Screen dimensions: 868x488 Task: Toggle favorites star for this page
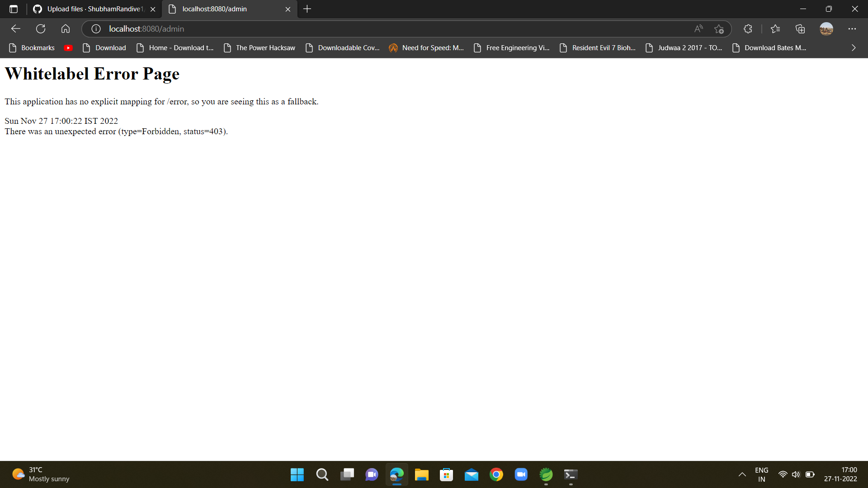pyautogui.click(x=719, y=28)
